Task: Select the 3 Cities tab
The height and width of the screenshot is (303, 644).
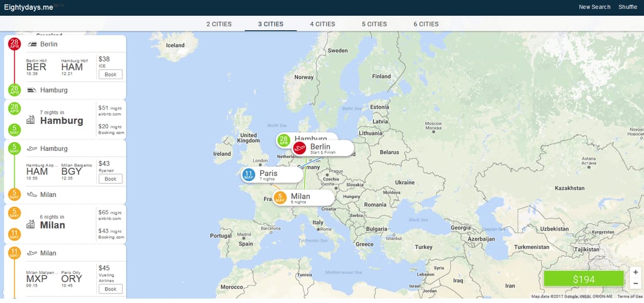Action: click(271, 24)
